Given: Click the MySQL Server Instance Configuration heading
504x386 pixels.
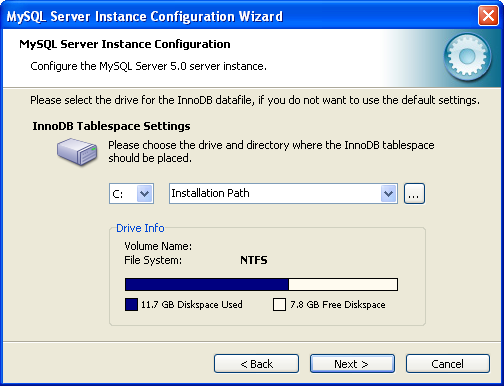Looking at the screenshot, I should pos(125,44).
